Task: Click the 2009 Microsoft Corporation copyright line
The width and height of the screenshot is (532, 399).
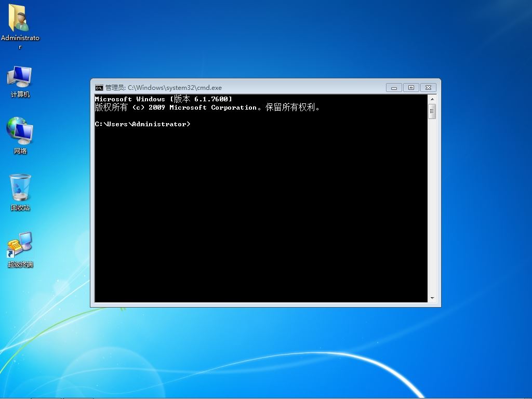Action: click(207, 108)
